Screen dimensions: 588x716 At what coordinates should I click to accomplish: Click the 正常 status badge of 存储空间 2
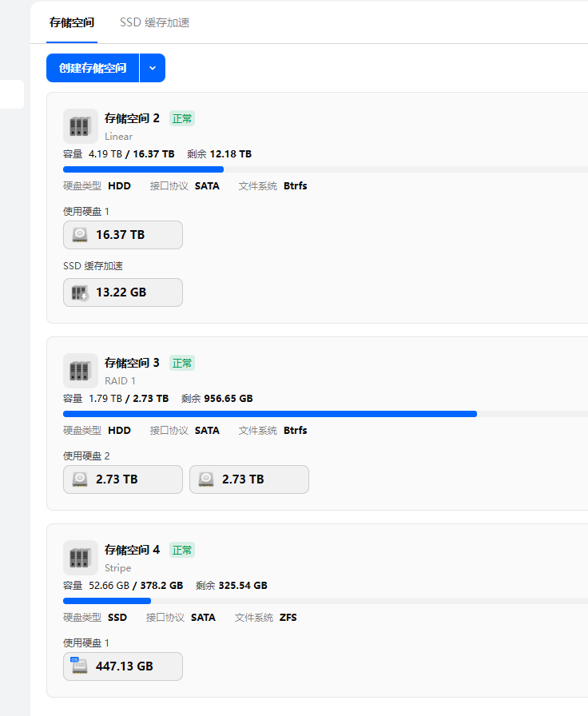click(182, 118)
